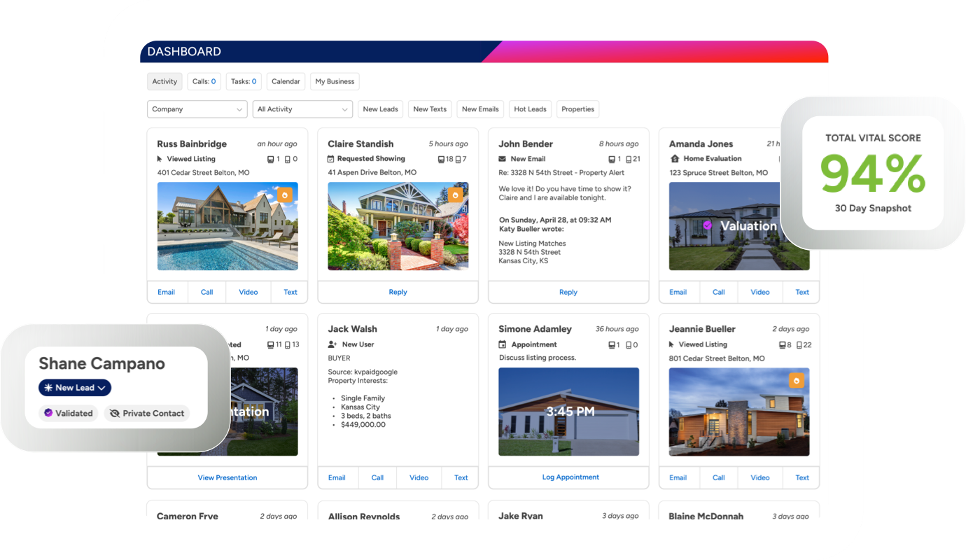Viewport: 966px width, 560px height.
Task: Open the My Business tab
Action: (335, 81)
